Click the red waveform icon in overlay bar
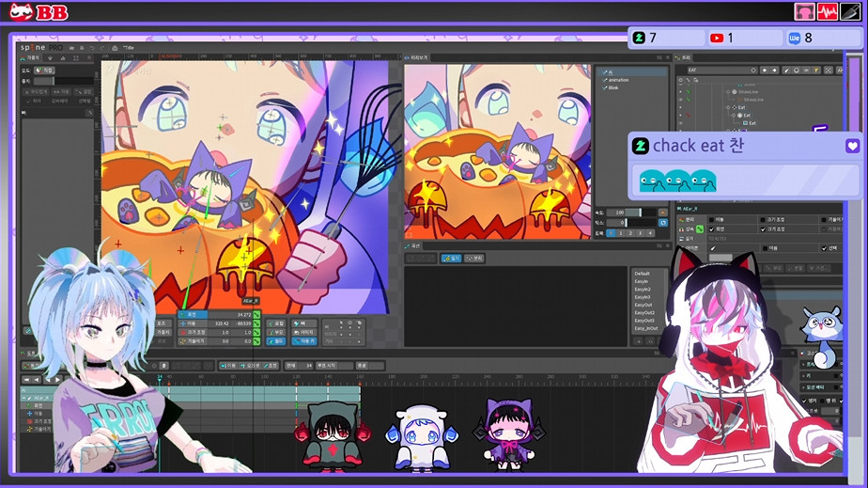The width and height of the screenshot is (868, 488). [827, 11]
